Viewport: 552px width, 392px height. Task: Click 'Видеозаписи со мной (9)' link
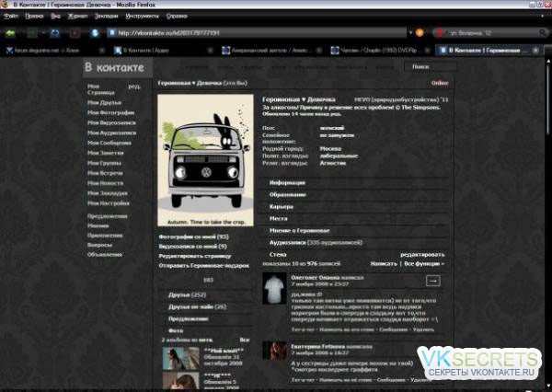coord(192,247)
